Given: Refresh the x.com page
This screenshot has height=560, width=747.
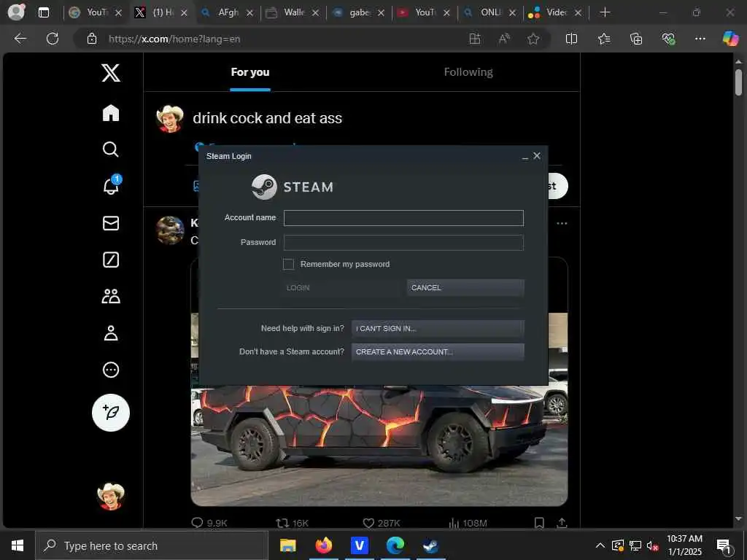Looking at the screenshot, I should click(x=53, y=39).
